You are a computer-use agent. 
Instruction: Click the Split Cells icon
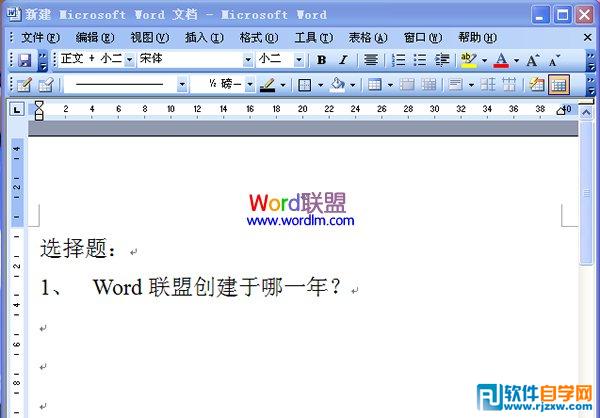(x=429, y=85)
